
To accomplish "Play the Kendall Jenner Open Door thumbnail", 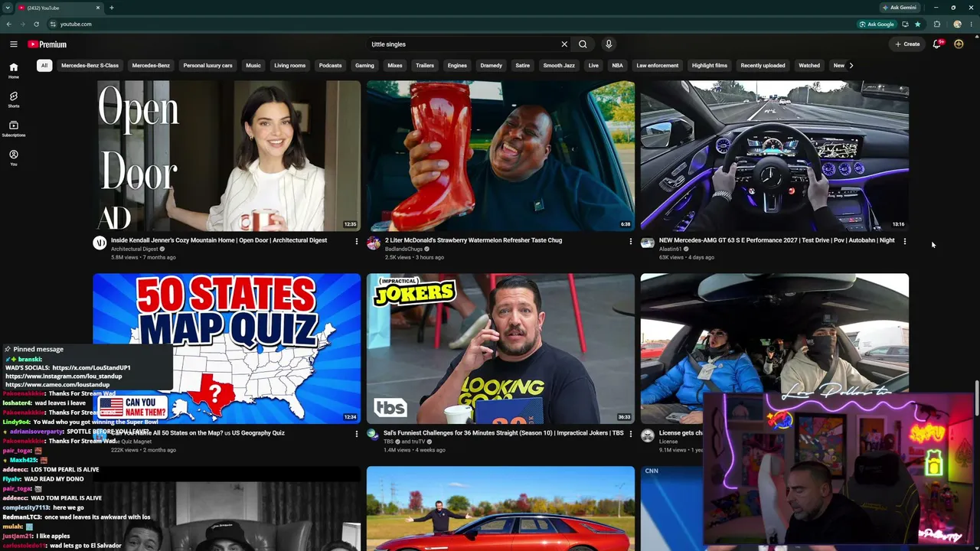I will coord(227,156).
